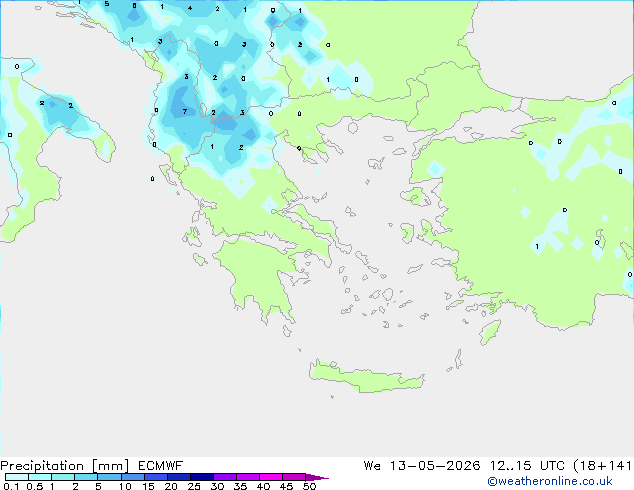
Task: Click the "12..15 UTC" time range text
Action: [x=527, y=466]
